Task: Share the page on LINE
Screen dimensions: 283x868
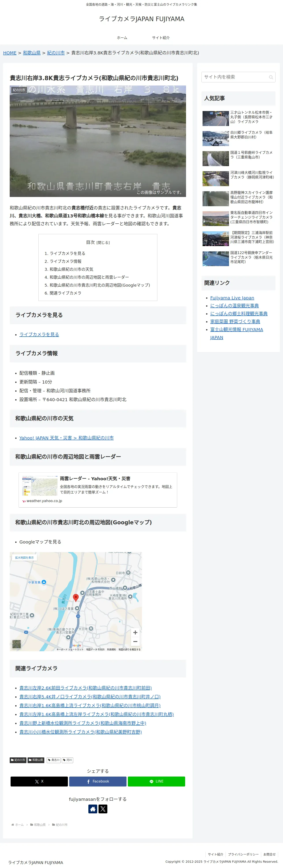Action: coord(156,781)
